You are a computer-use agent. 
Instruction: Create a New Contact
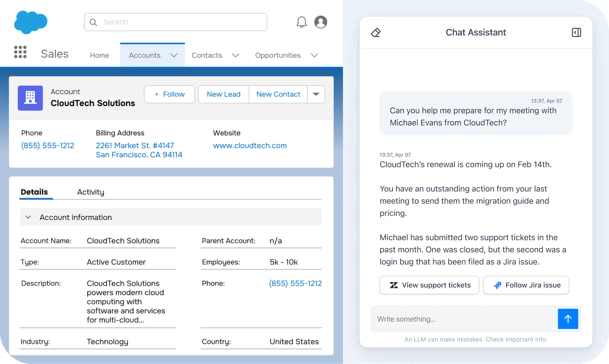(278, 94)
